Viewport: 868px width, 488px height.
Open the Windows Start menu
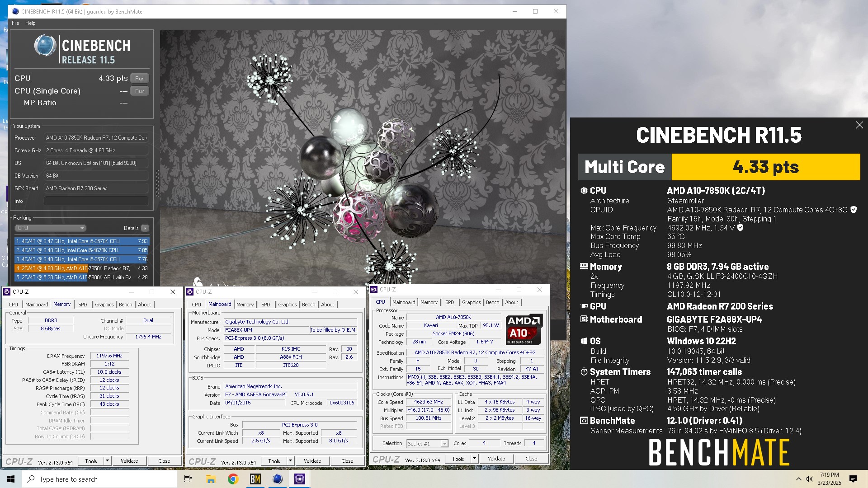[11, 479]
